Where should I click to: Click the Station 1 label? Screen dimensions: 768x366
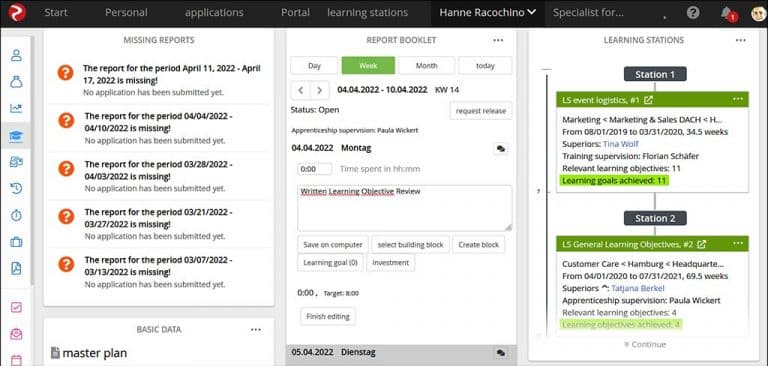[x=655, y=74]
